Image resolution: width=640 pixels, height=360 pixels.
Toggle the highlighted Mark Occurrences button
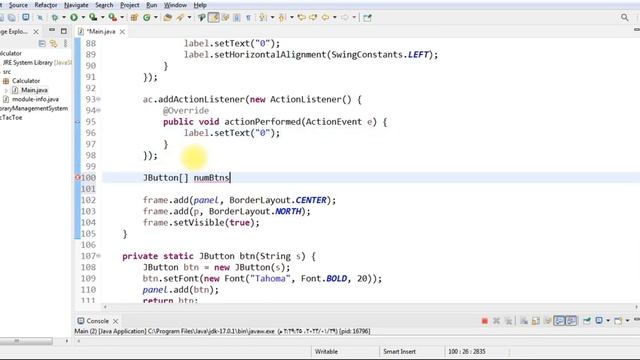(213, 18)
